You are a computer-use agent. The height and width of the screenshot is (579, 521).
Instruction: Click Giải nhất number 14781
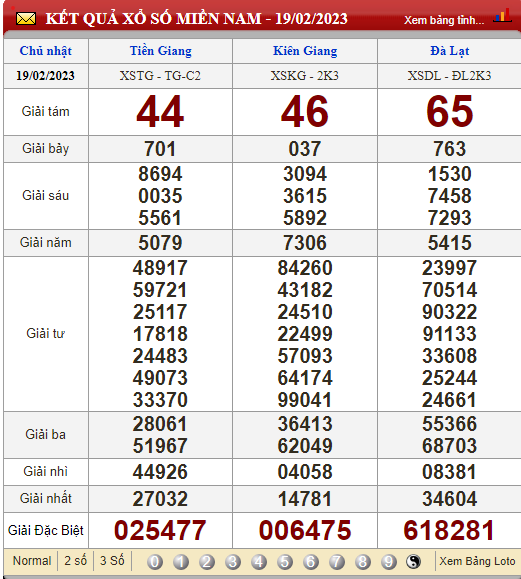(305, 499)
